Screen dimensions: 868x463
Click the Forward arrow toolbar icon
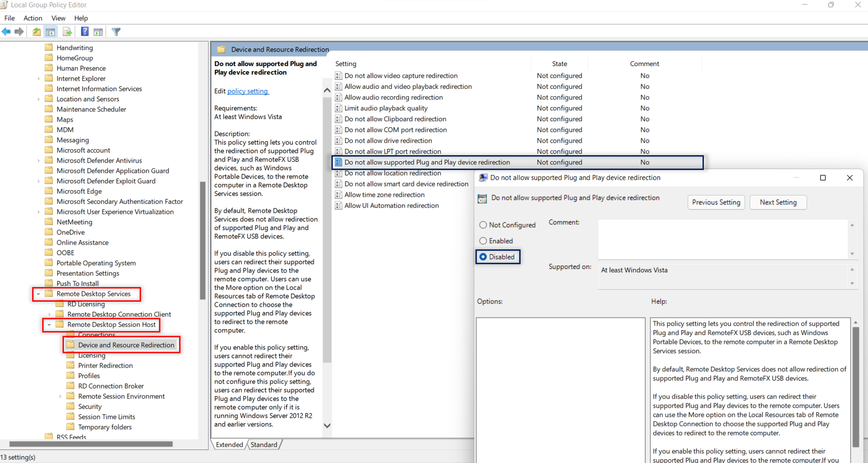click(x=19, y=32)
